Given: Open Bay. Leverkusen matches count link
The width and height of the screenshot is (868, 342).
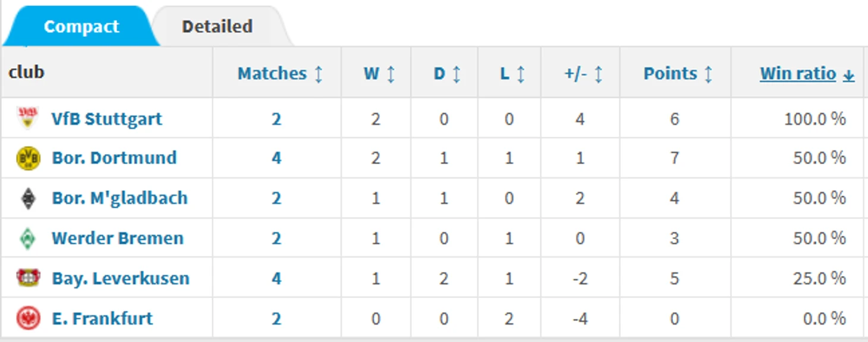Looking at the screenshot, I should [276, 278].
